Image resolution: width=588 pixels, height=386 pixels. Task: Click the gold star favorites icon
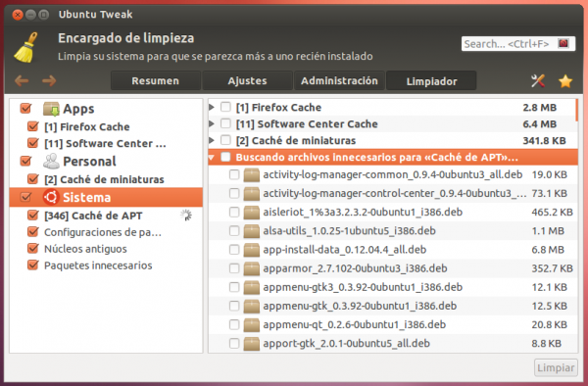click(565, 81)
